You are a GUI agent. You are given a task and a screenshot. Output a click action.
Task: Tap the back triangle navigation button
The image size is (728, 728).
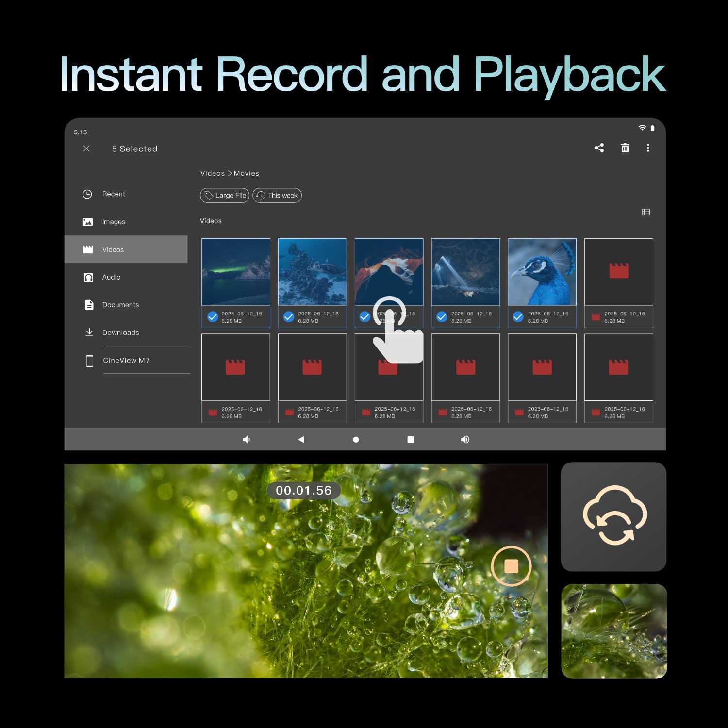pyautogui.click(x=301, y=439)
